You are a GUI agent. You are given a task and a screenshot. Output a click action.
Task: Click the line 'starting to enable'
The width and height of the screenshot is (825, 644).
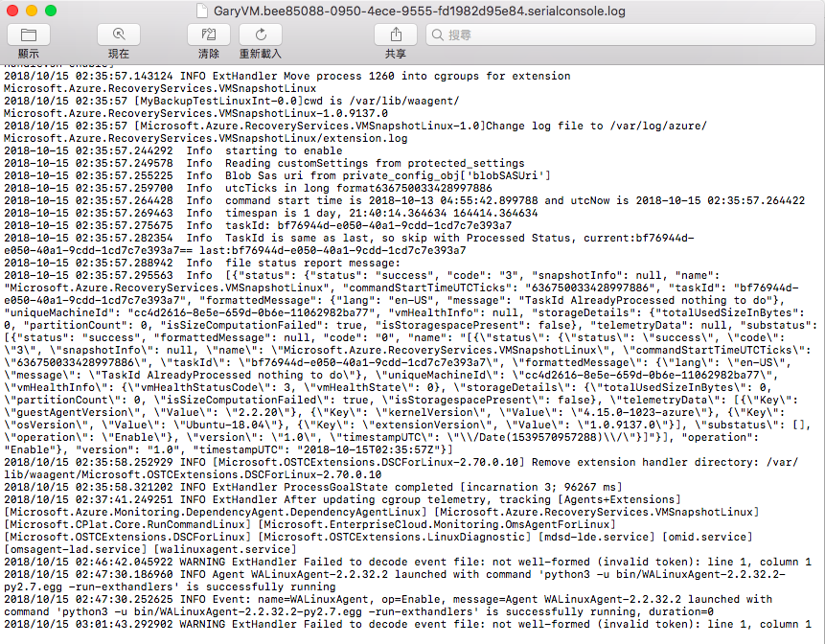[173, 151]
